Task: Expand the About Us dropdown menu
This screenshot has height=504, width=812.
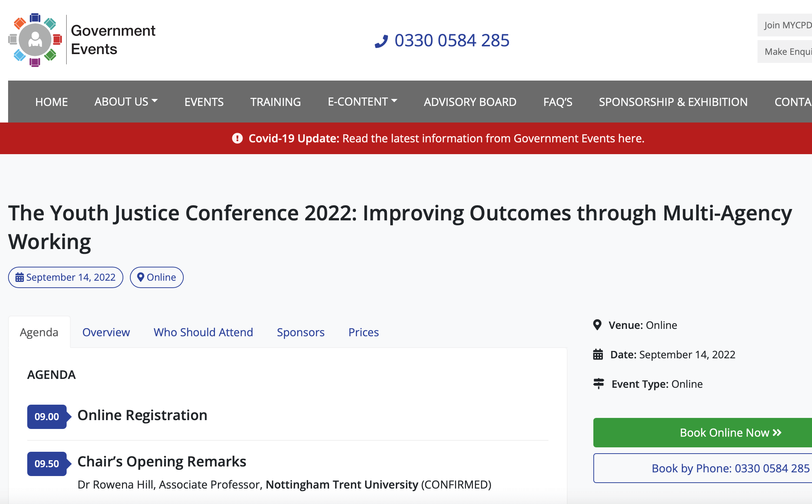Action: [126, 102]
